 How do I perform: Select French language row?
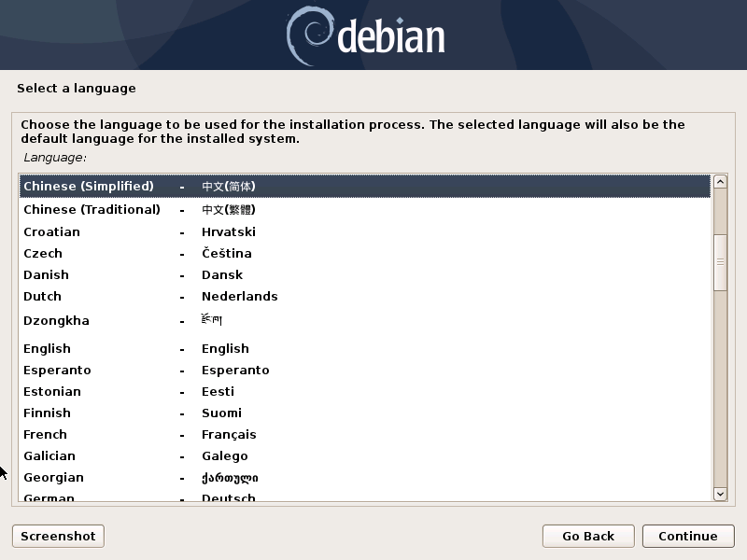365,434
